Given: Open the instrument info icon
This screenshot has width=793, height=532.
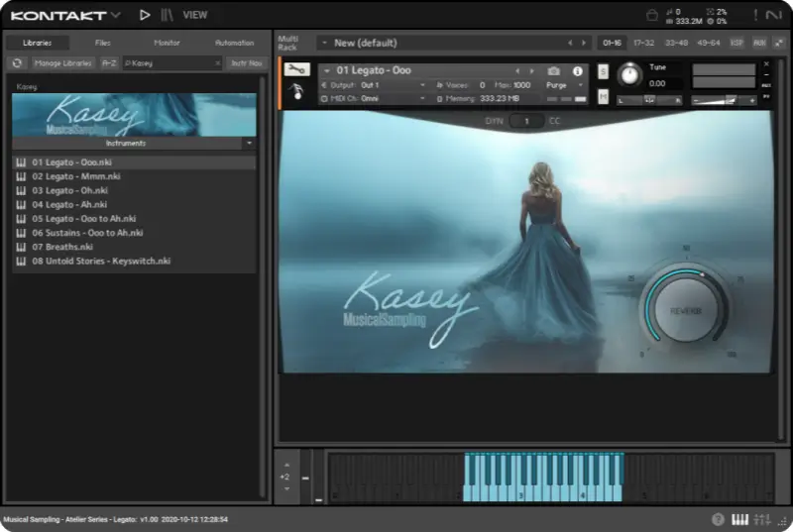Looking at the screenshot, I should click(577, 71).
